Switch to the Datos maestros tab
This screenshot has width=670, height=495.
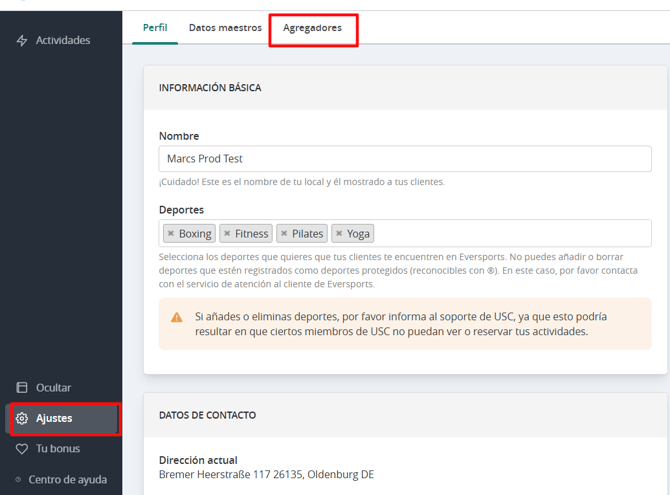pos(225,28)
